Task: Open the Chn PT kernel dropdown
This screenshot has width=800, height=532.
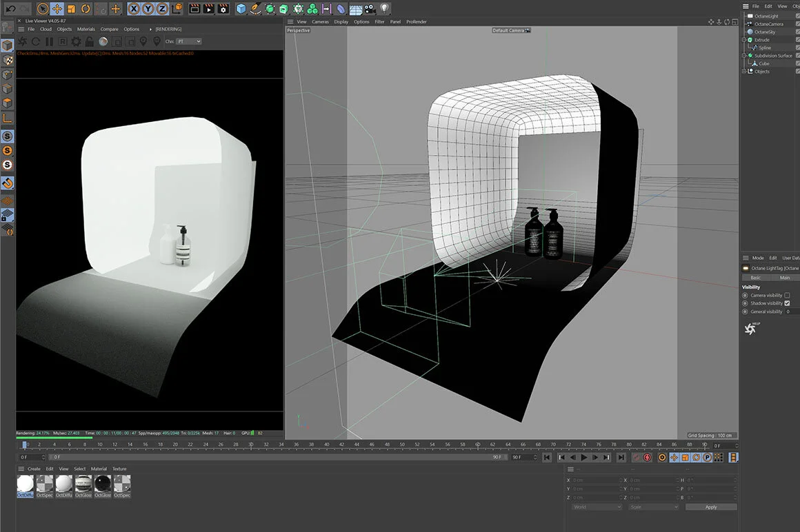Action: pyautogui.click(x=188, y=42)
